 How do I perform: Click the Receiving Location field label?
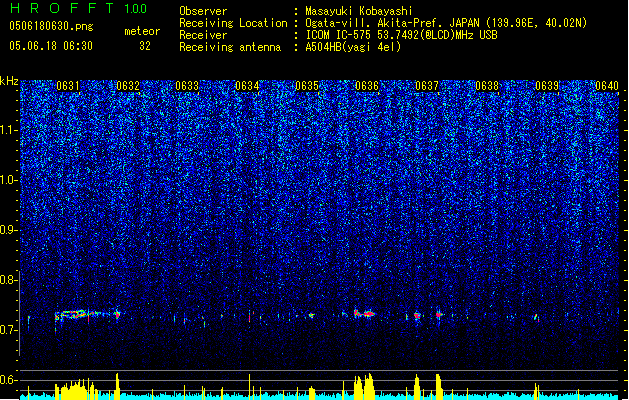[233, 23]
